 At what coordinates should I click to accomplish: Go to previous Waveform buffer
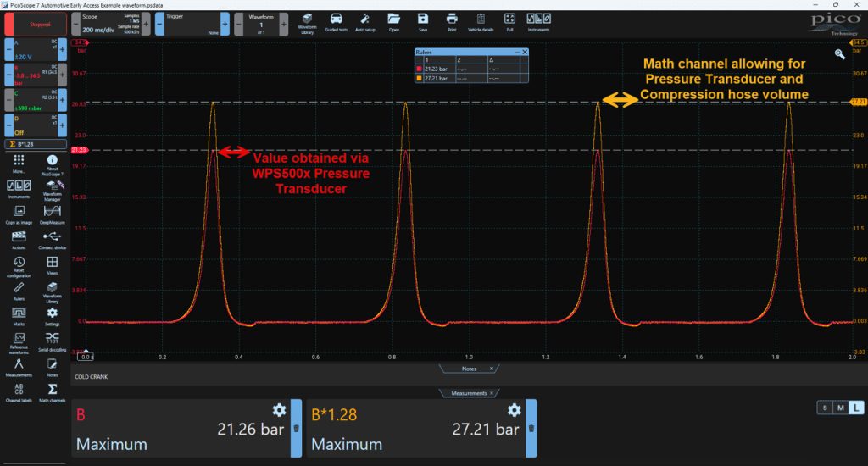click(x=238, y=25)
